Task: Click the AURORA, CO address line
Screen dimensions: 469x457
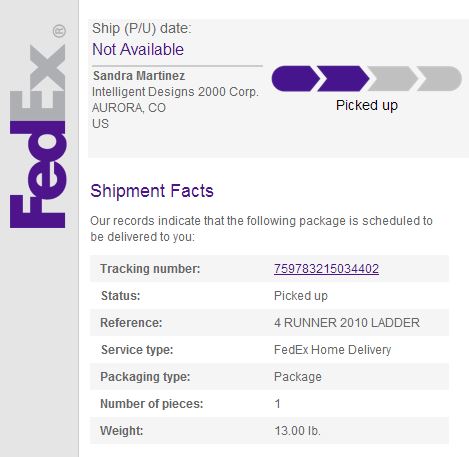Action: pos(129,108)
